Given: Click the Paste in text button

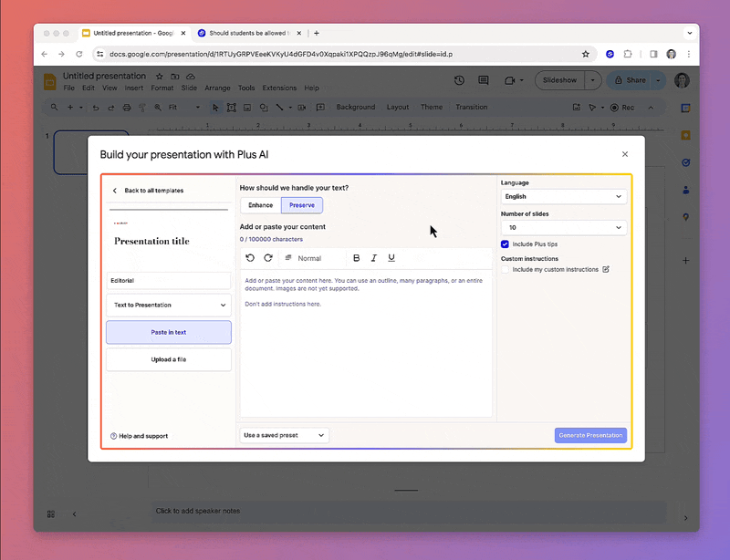Looking at the screenshot, I should point(169,332).
